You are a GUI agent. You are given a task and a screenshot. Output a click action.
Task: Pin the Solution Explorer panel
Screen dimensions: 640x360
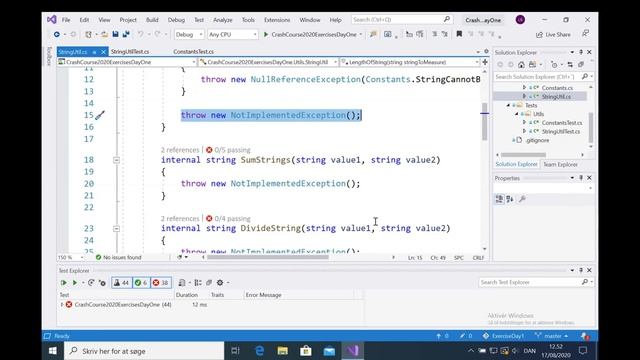[581, 52]
